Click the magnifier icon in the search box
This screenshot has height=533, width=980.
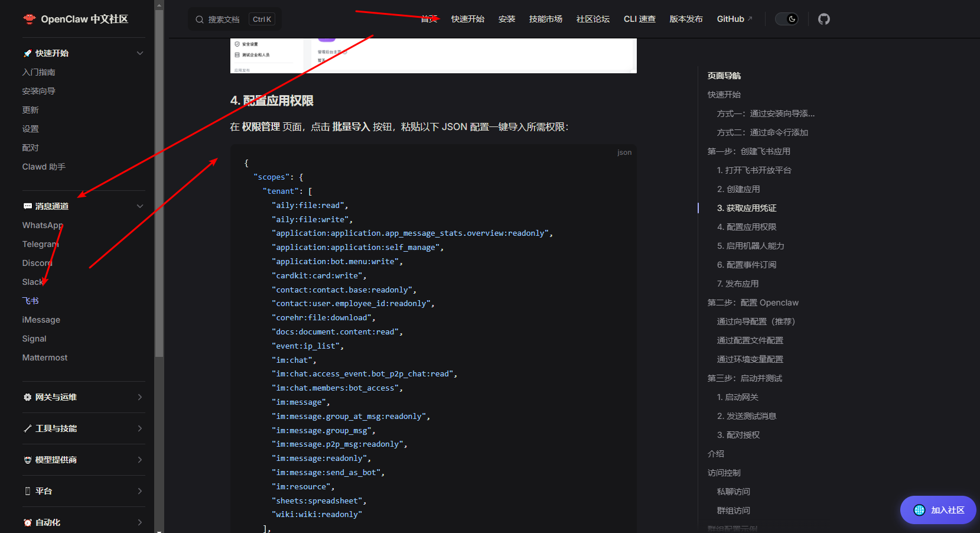(x=199, y=18)
